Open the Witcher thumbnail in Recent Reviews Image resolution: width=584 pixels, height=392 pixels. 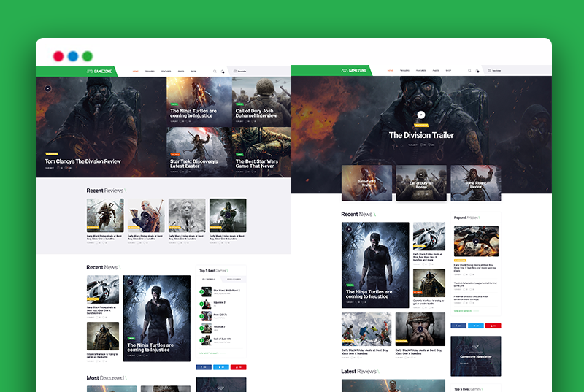(146, 215)
